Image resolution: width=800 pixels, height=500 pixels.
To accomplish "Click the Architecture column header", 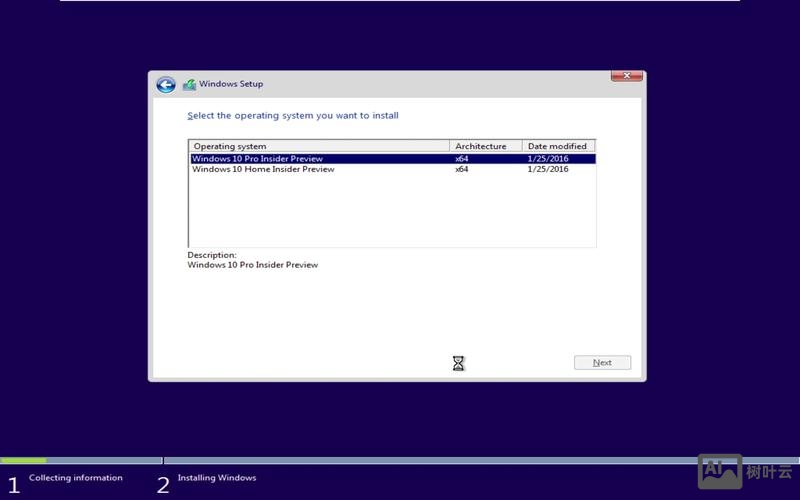I will pyautogui.click(x=486, y=146).
